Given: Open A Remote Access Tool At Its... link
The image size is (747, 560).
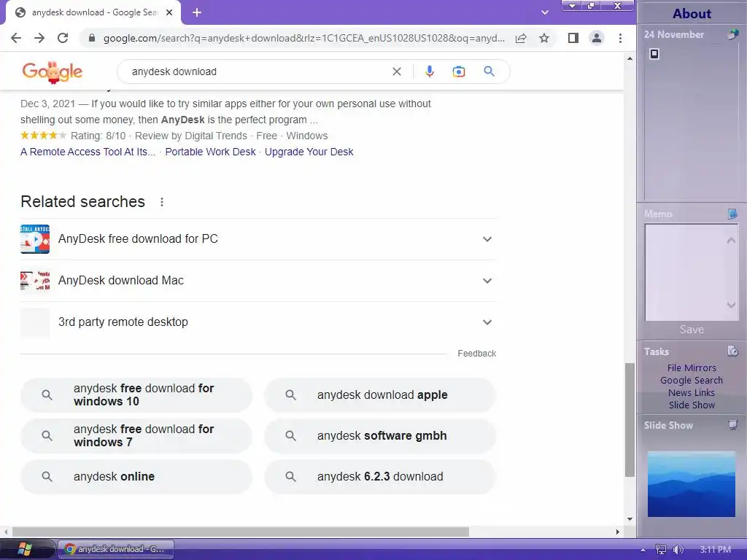Looking at the screenshot, I should [88, 152].
